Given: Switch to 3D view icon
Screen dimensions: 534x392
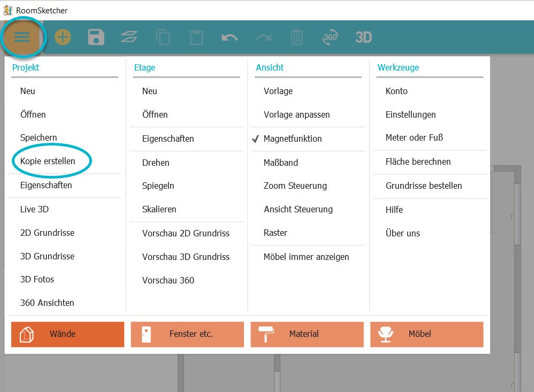Looking at the screenshot, I should (x=363, y=37).
